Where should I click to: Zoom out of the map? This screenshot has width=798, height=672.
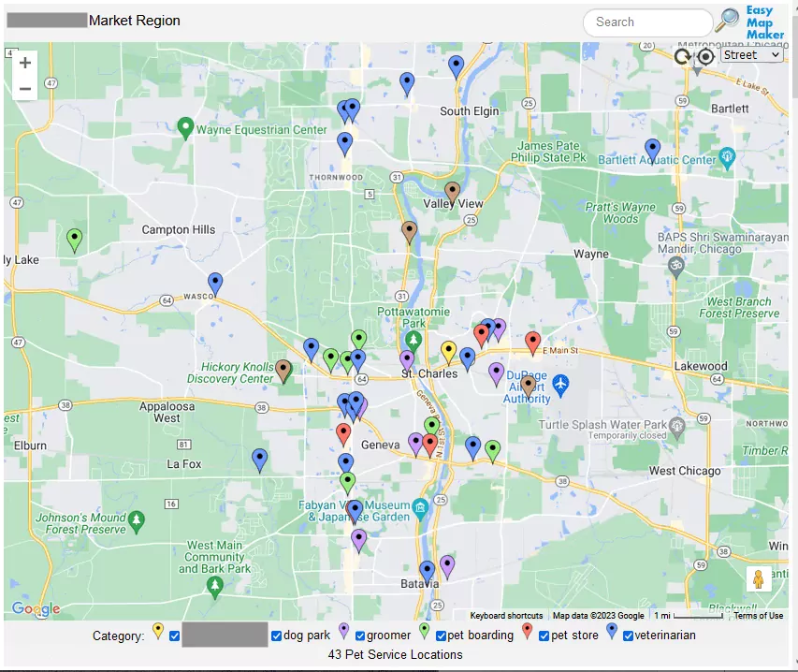tap(25, 89)
